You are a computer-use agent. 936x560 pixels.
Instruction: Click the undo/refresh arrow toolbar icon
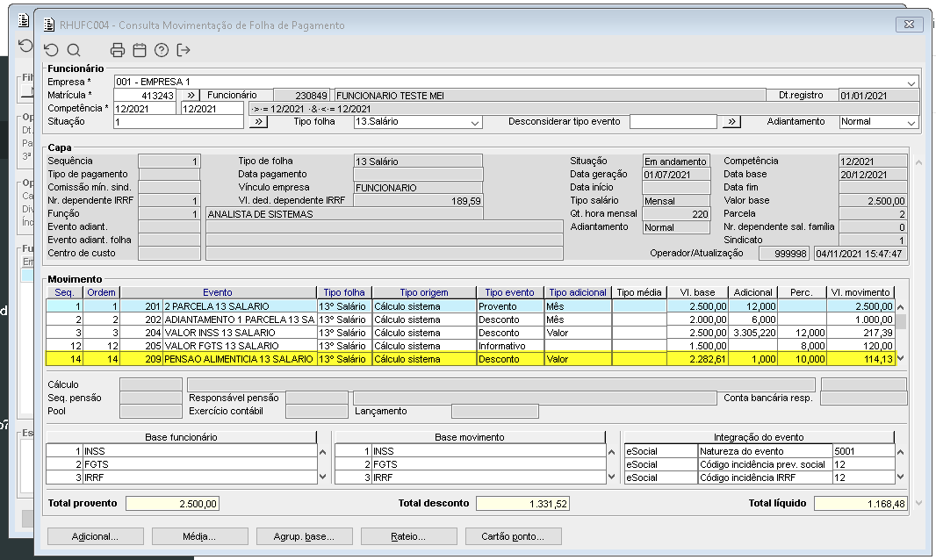coord(51,50)
